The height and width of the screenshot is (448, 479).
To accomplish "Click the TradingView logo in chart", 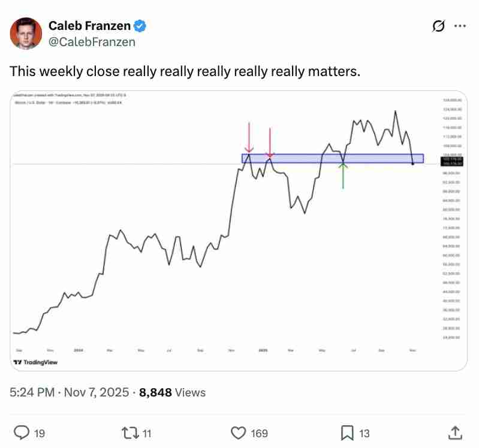I will (35, 362).
